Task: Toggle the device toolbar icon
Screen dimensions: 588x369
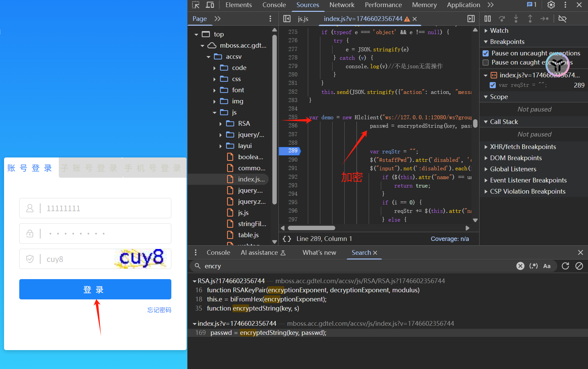Action: [210, 5]
